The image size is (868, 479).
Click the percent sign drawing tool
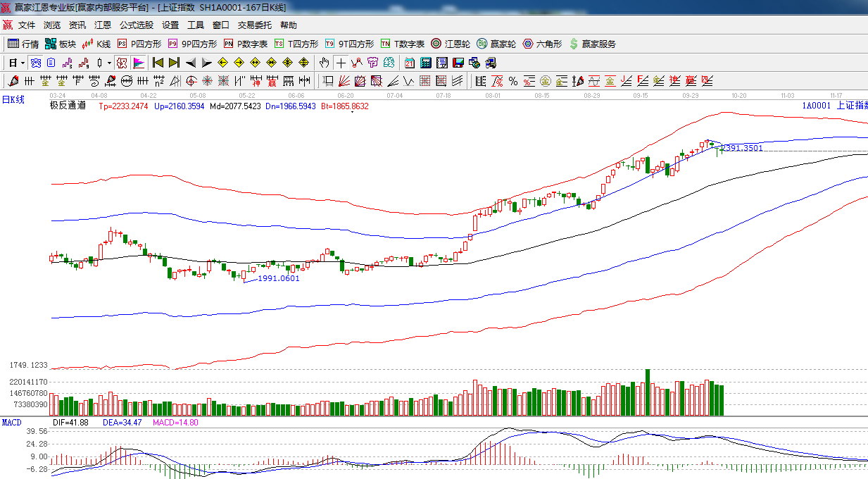click(x=513, y=81)
